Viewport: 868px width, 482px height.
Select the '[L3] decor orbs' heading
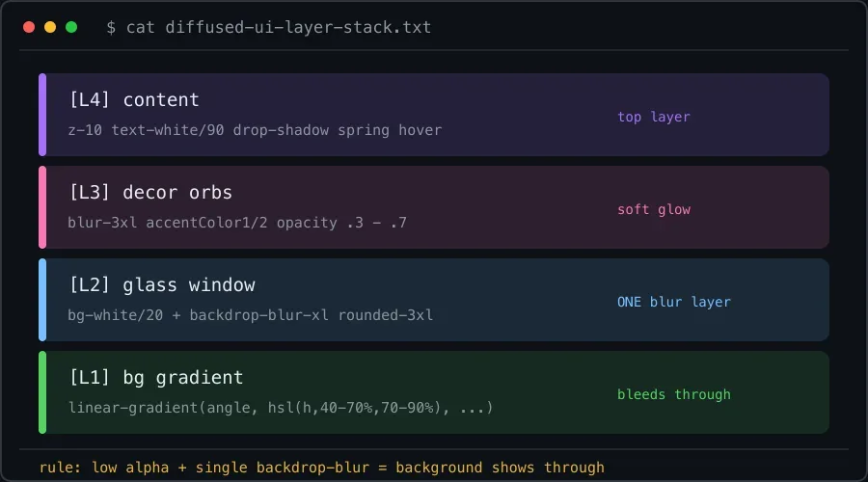(150, 192)
